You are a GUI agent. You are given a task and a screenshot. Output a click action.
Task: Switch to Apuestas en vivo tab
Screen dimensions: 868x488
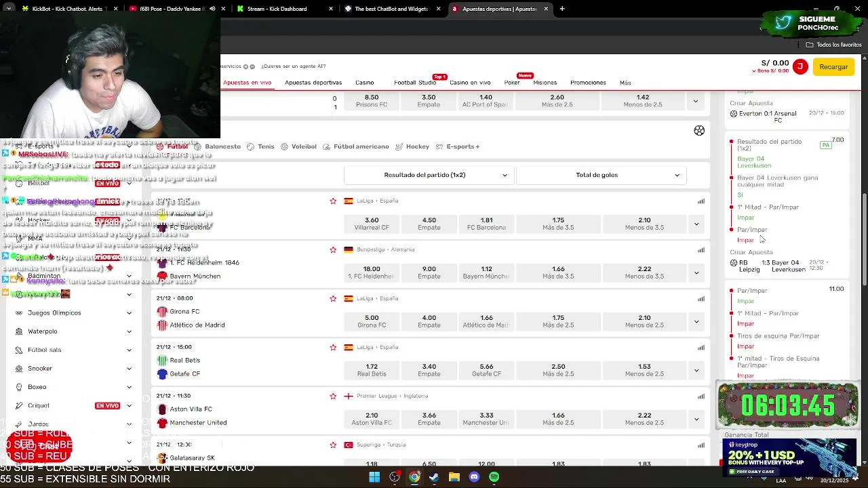[x=247, y=83]
